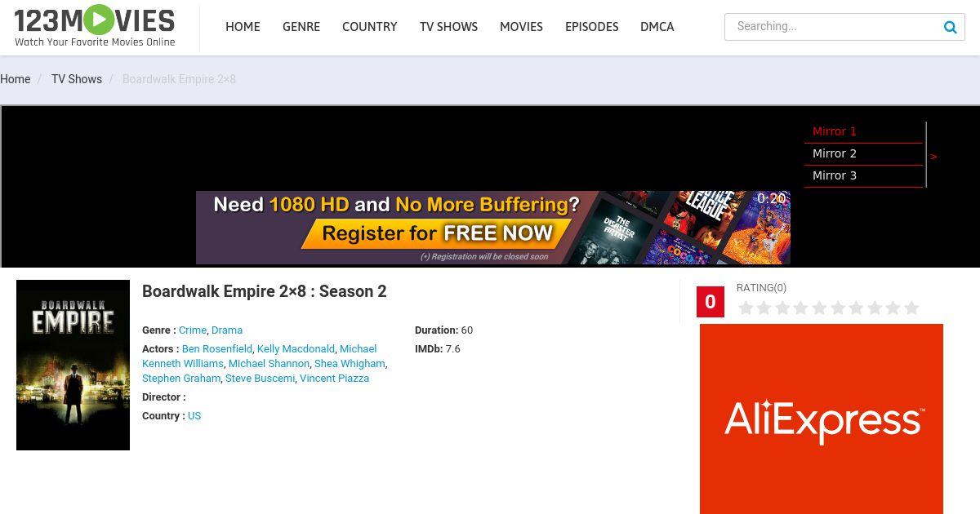Click the Duration 60 text
980x514 pixels.
443,330
